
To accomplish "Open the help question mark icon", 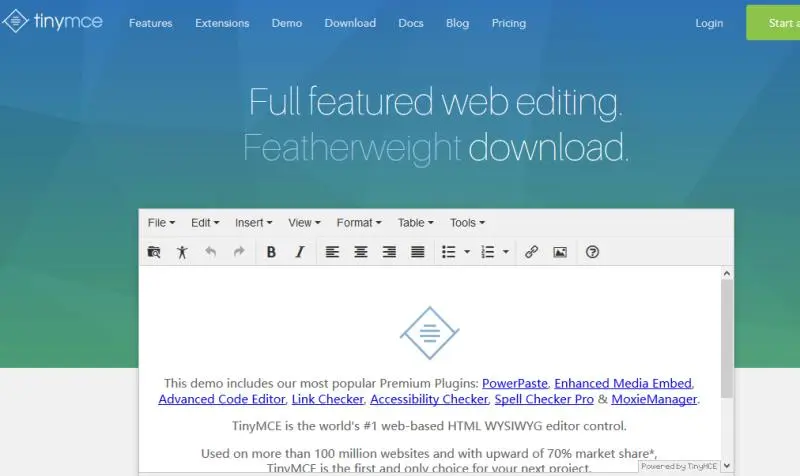I will coord(592,252).
